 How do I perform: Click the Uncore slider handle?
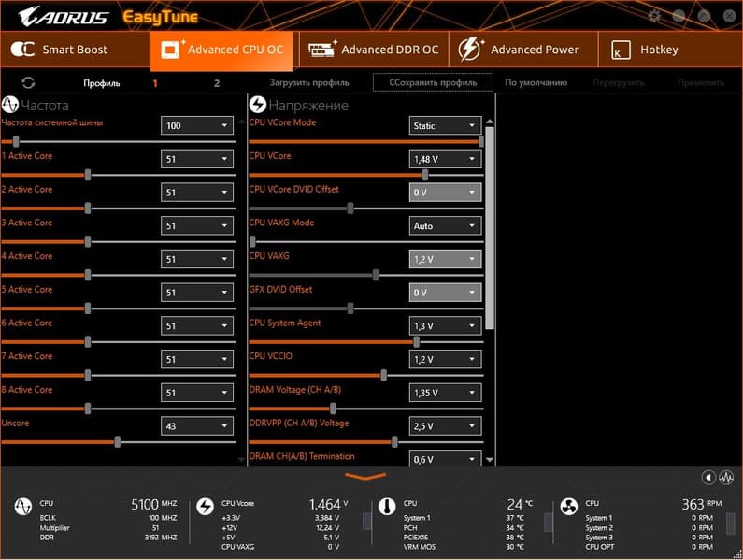[x=118, y=442]
